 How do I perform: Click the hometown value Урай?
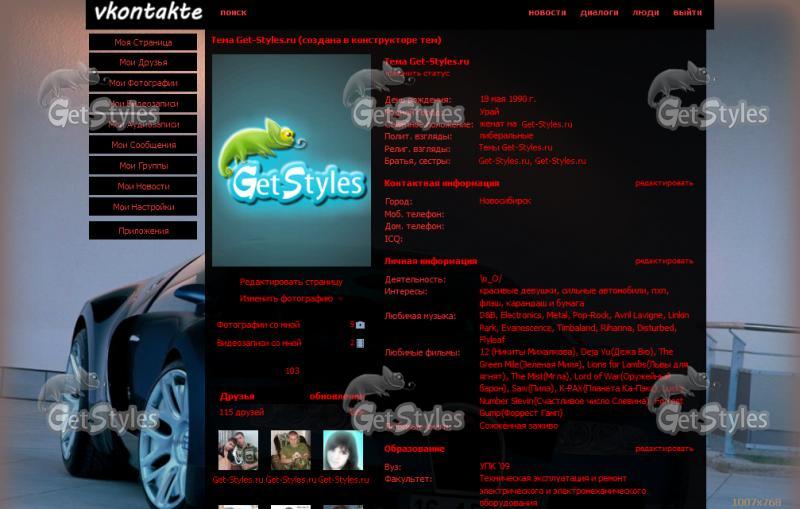click(489, 111)
